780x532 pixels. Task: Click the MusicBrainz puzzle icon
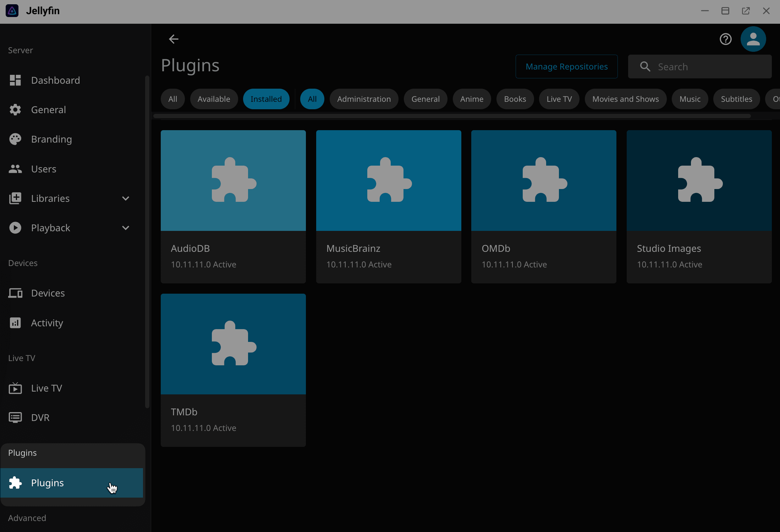tap(389, 180)
